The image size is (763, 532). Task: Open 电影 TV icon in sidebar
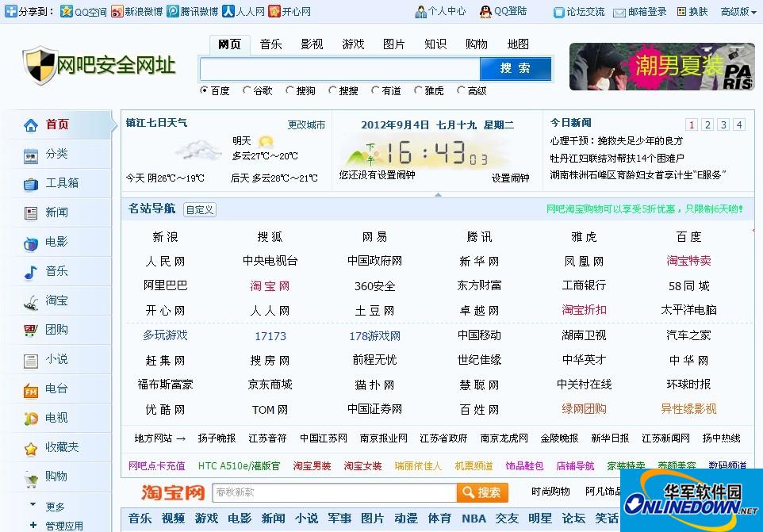click(31, 243)
